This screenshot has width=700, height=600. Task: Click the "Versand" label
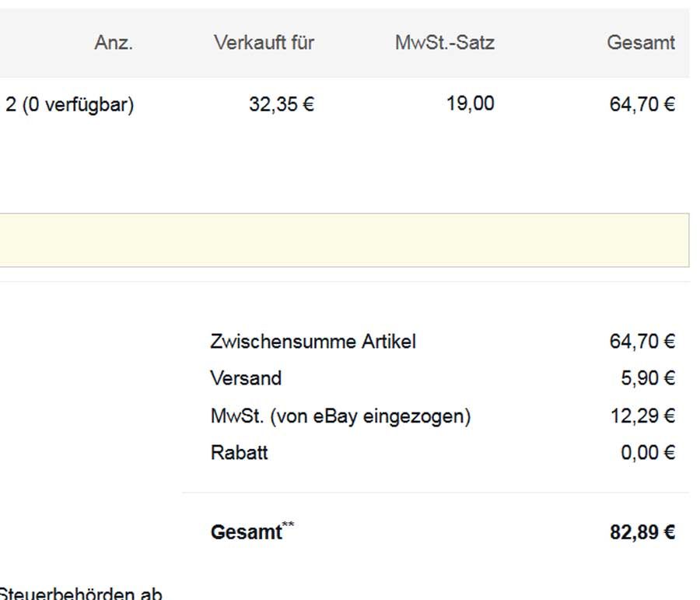pos(246,378)
